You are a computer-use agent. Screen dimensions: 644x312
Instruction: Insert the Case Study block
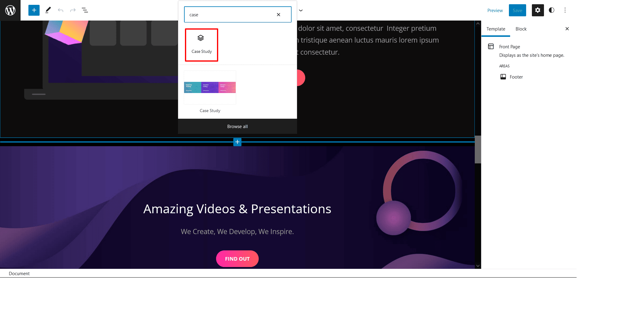point(202,45)
